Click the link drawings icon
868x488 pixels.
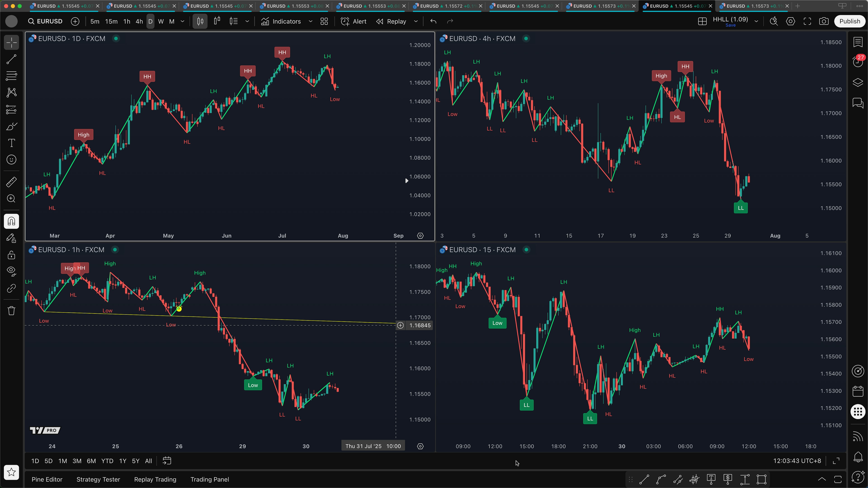(12, 288)
